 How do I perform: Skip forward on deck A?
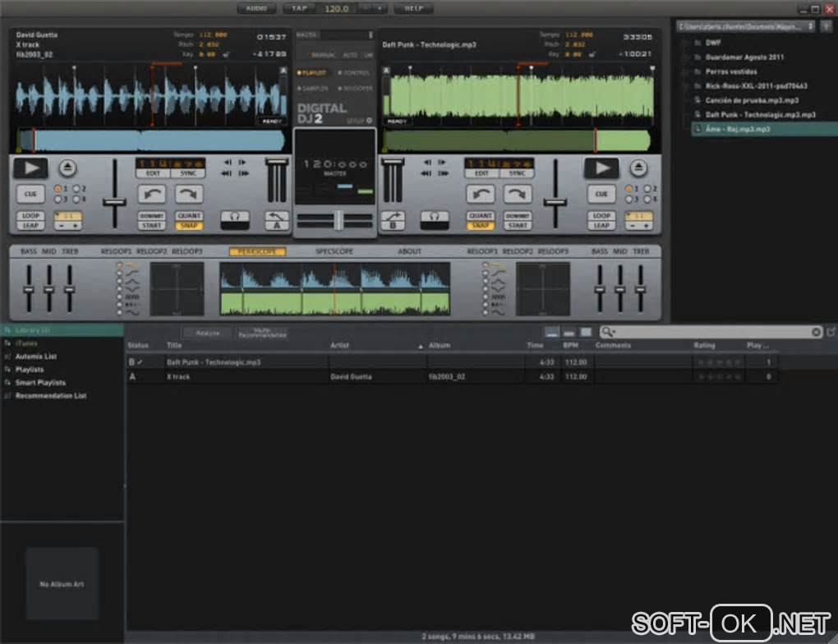(x=243, y=173)
